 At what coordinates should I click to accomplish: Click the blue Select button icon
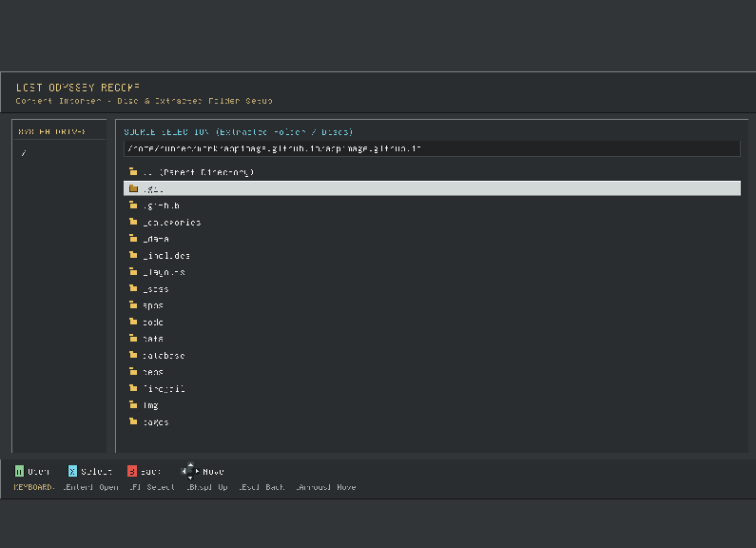[73, 471]
